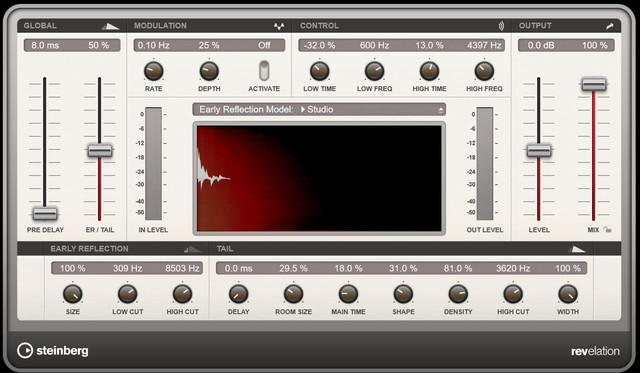Click the Tail Density knob
Viewport: 640px width, 373px height.
coord(458,294)
